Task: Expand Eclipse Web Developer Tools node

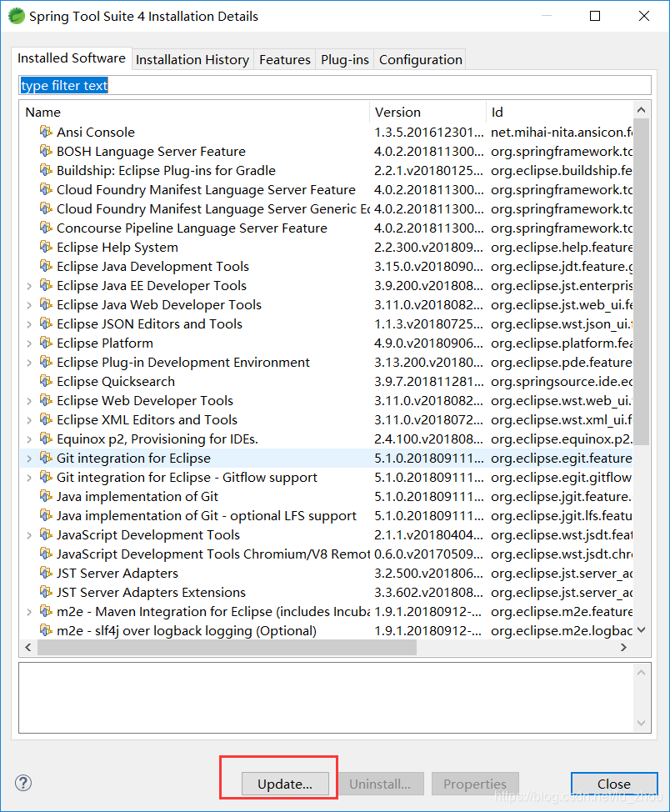Action: [x=29, y=401]
